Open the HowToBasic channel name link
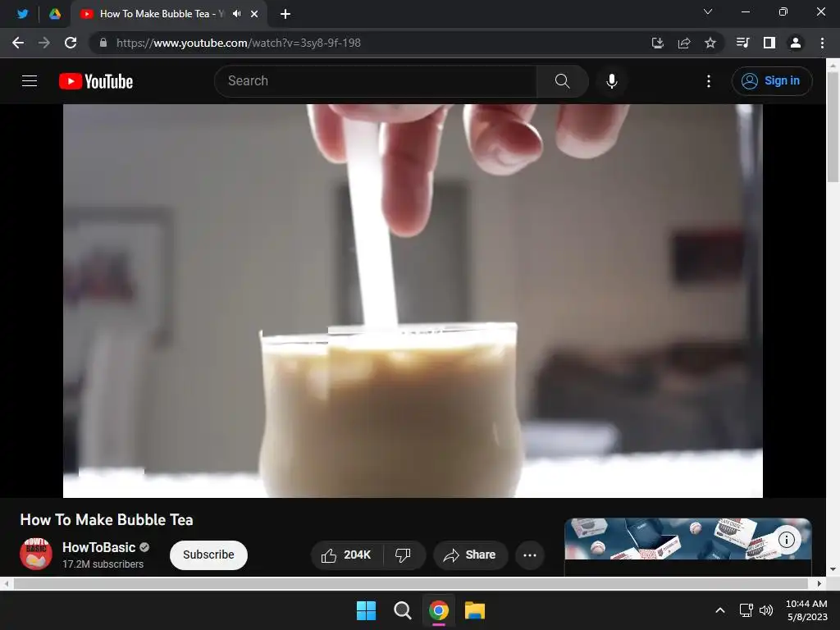The width and height of the screenshot is (840, 630). pos(98,547)
